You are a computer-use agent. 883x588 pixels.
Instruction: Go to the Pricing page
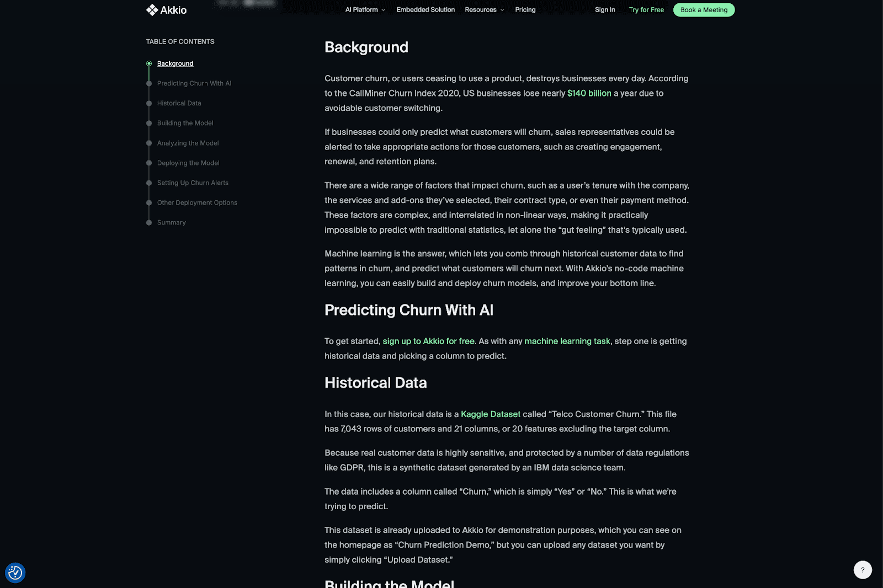pos(525,10)
